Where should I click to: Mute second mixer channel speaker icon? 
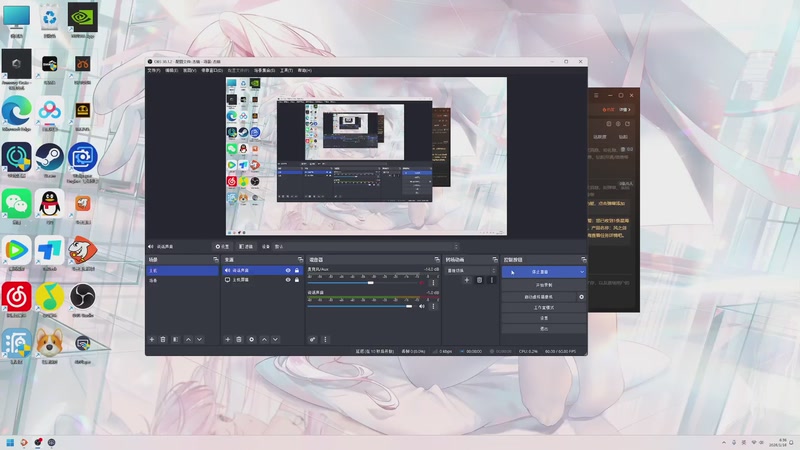[421, 306]
